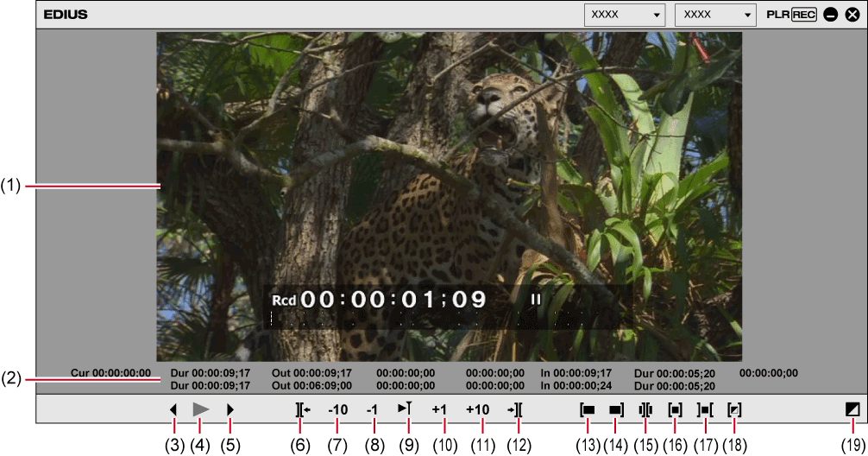The image size is (868, 456).
Task: Step back one frame with left arrow
Action: click(173, 409)
